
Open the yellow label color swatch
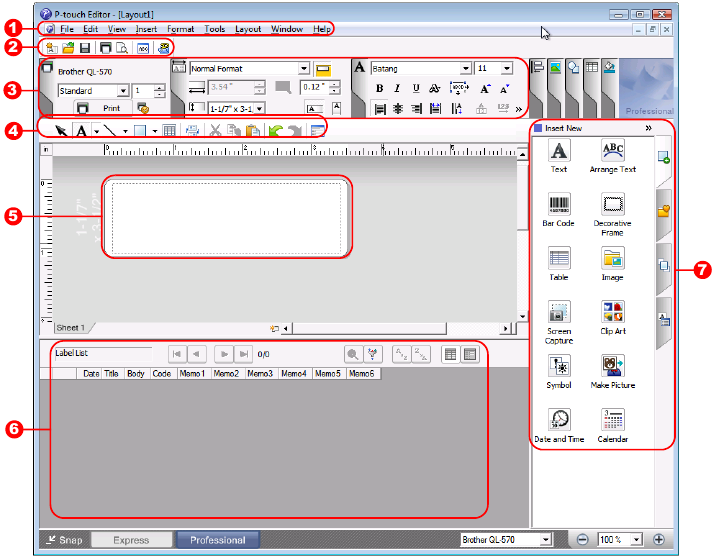[323, 70]
